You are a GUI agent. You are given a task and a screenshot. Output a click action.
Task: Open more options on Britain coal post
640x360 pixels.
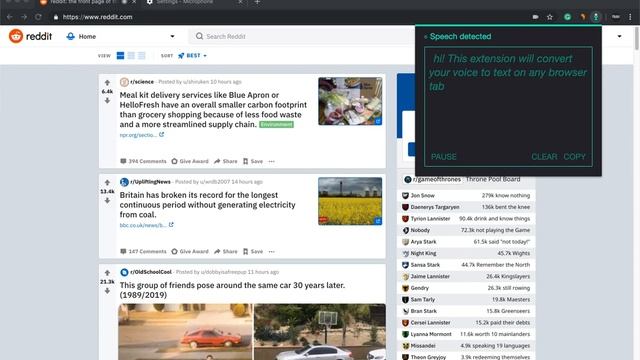click(x=272, y=251)
